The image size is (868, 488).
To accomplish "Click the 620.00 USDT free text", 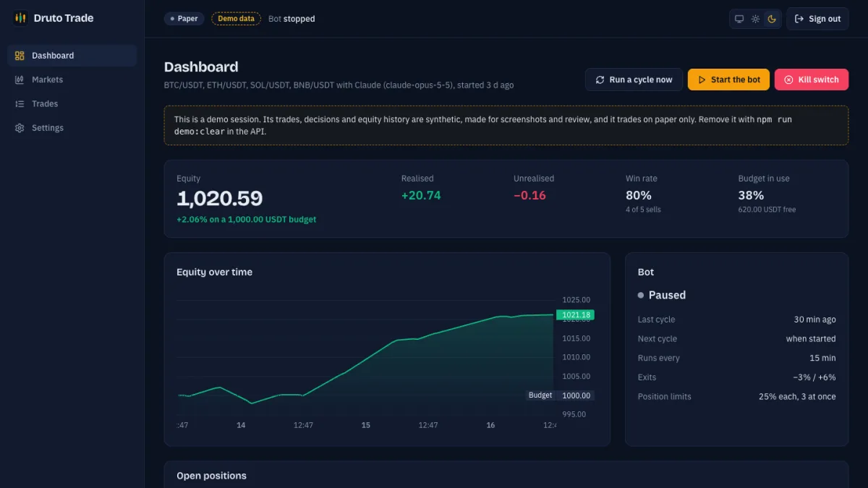I will click(x=767, y=210).
